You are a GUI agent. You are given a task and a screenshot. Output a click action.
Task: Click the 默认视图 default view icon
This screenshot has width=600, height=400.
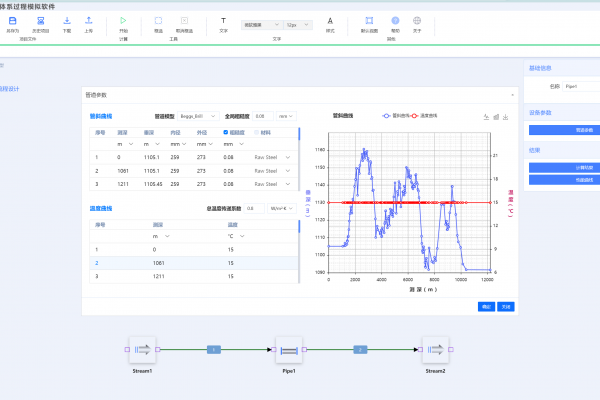(x=370, y=21)
